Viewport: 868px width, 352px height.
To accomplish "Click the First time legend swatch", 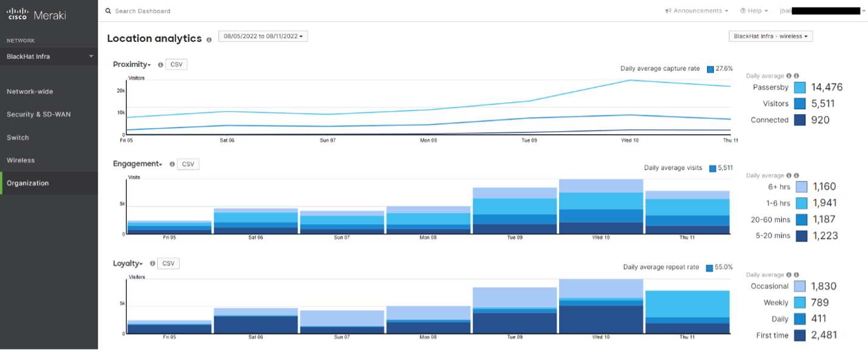I will point(799,335).
